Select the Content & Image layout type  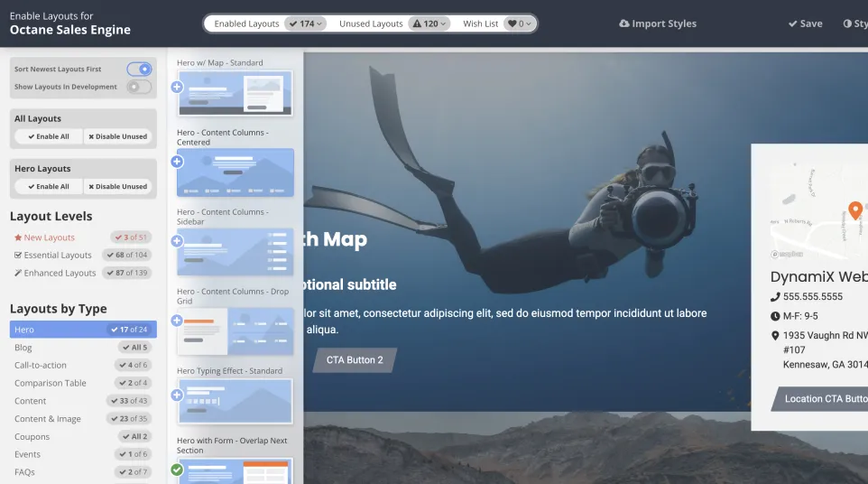click(83, 419)
